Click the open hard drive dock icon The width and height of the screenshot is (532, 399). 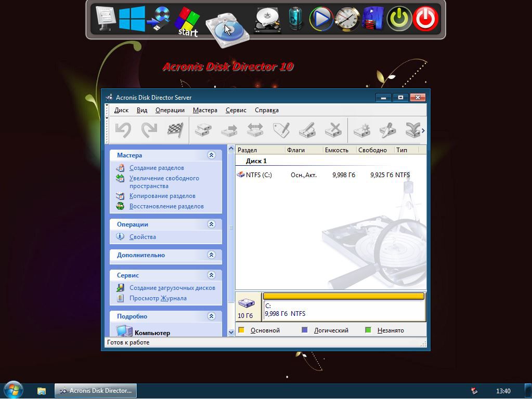[x=268, y=20]
